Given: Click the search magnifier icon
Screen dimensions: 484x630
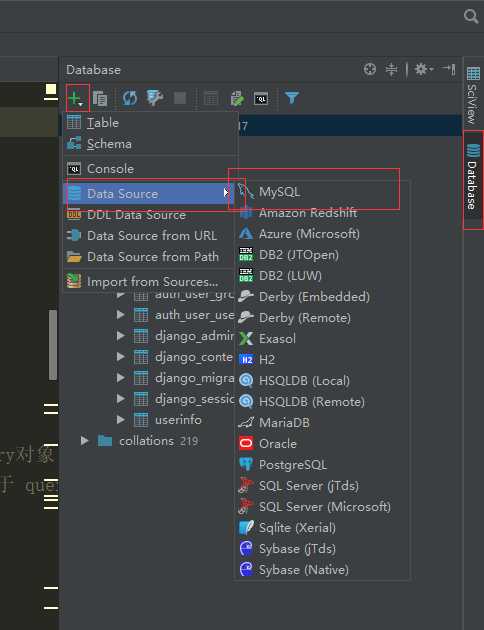Looking at the screenshot, I should click(x=471, y=16).
